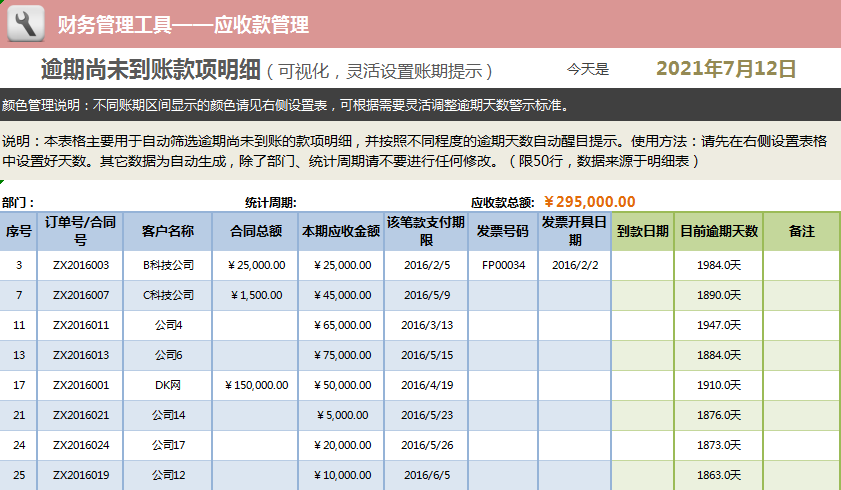841x490 pixels.
Task: Select the date 2021年7月12日
Action: [726, 69]
